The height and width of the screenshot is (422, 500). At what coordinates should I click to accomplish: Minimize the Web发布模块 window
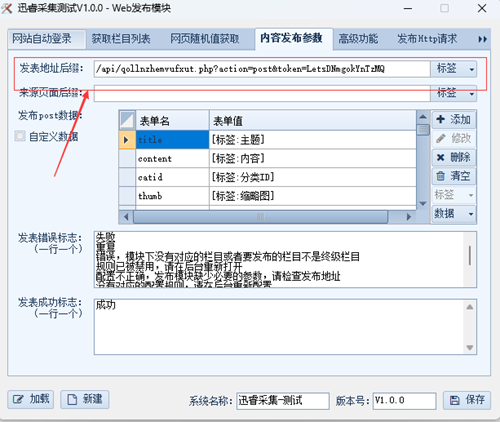(x=408, y=8)
